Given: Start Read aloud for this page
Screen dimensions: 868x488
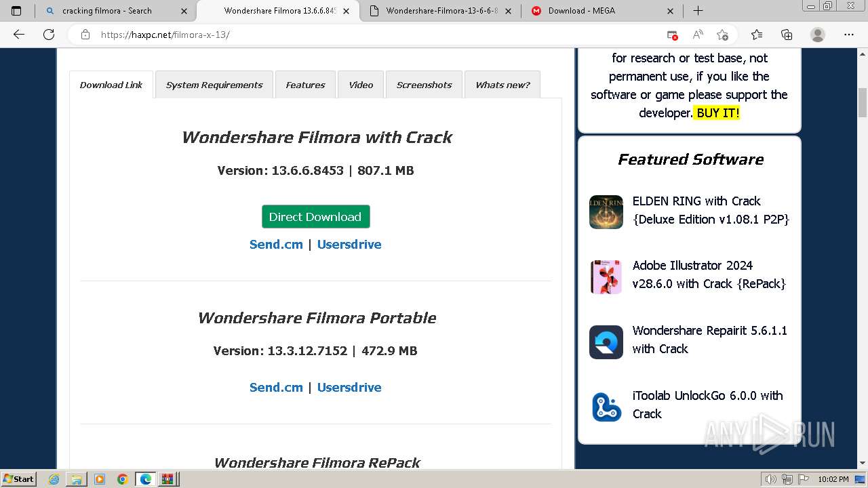Looking at the screenshot, I should (x=697, y=35).
